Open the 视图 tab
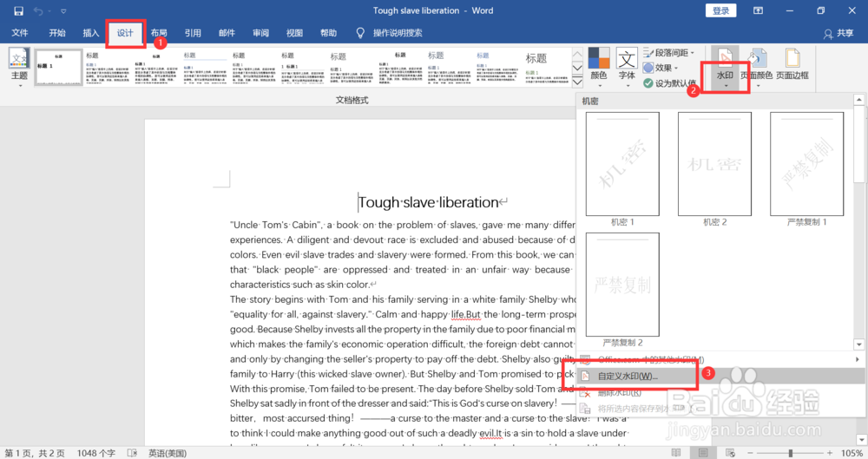The image size is (868, 459). coord(294,33)
